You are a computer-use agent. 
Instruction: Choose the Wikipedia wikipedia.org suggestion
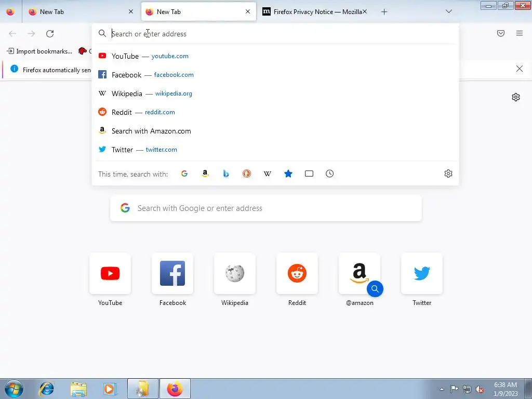(275, 94)
